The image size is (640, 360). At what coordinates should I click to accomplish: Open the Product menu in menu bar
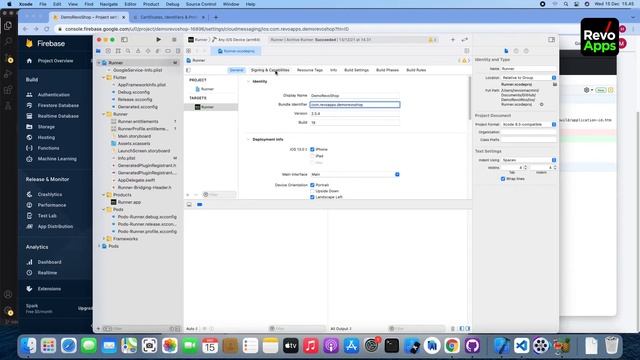pyautogui.click(x=151, y=4)
